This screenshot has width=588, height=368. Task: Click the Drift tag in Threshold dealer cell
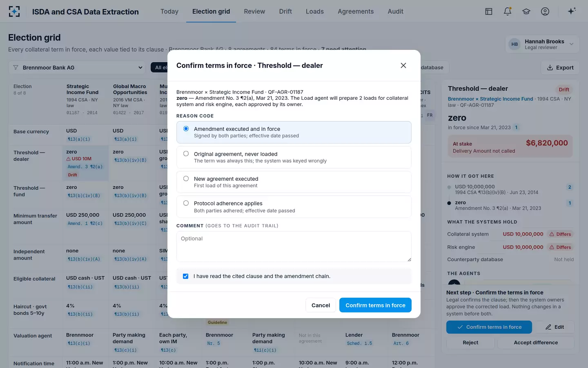coord(73,175)
